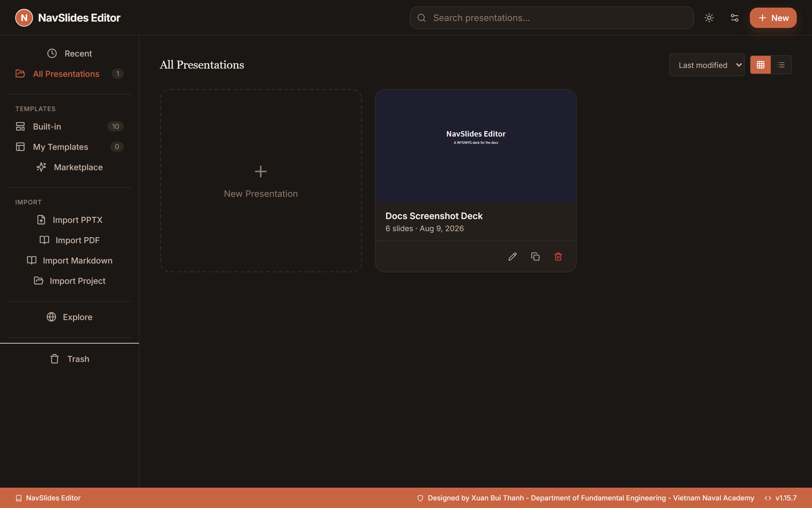Viewport: 812px width, 508px height.
Task: Choose Import Project
Action: click(x=69, y=281)
